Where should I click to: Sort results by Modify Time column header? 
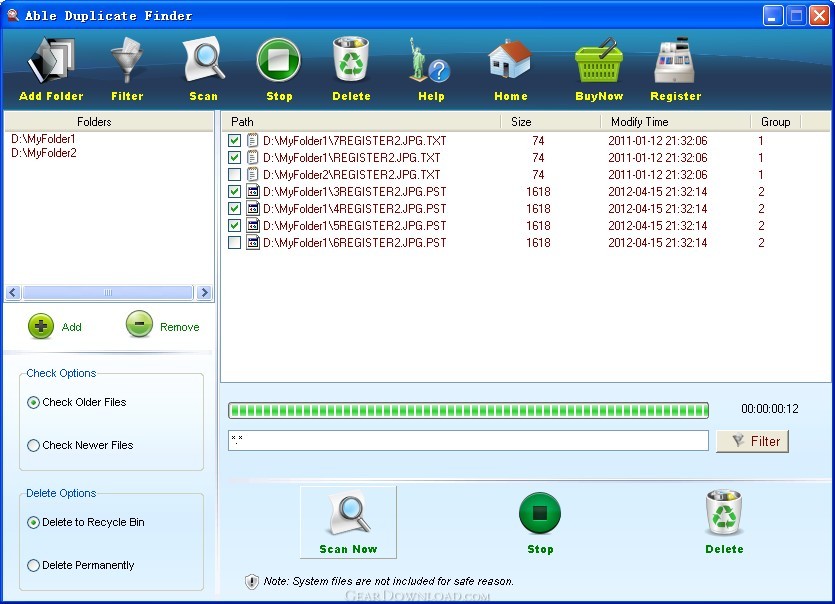[676, 122]
